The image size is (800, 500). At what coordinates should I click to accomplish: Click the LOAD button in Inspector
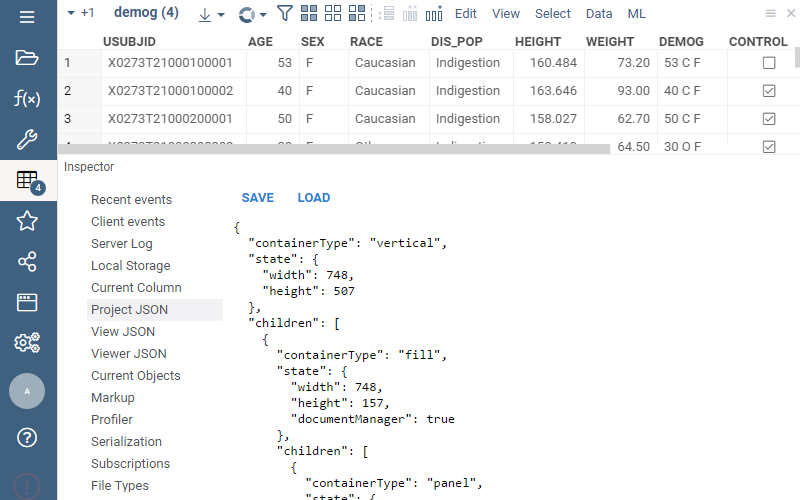[x=313, y=198]
